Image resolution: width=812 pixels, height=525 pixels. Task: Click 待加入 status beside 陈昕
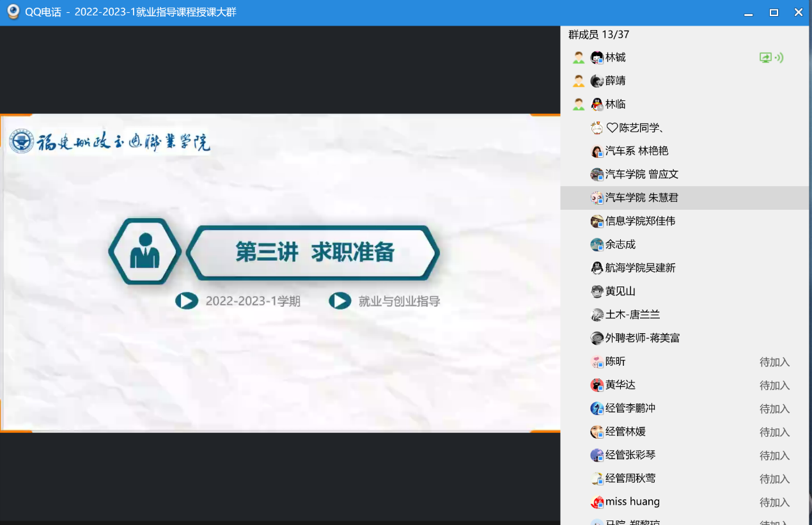[x=774, y=362]
